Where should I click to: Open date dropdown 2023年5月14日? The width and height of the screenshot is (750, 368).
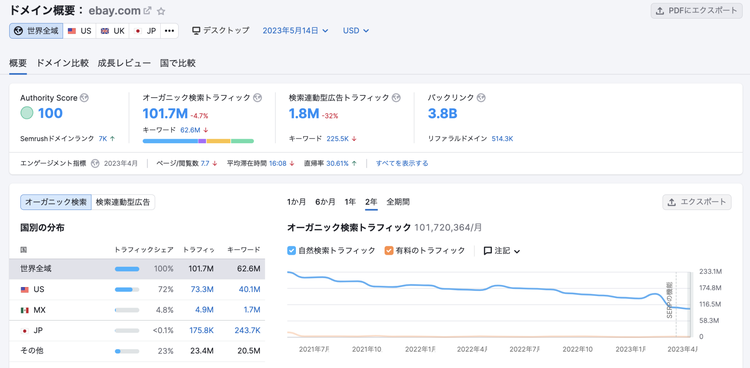click(x=296, y=31)
